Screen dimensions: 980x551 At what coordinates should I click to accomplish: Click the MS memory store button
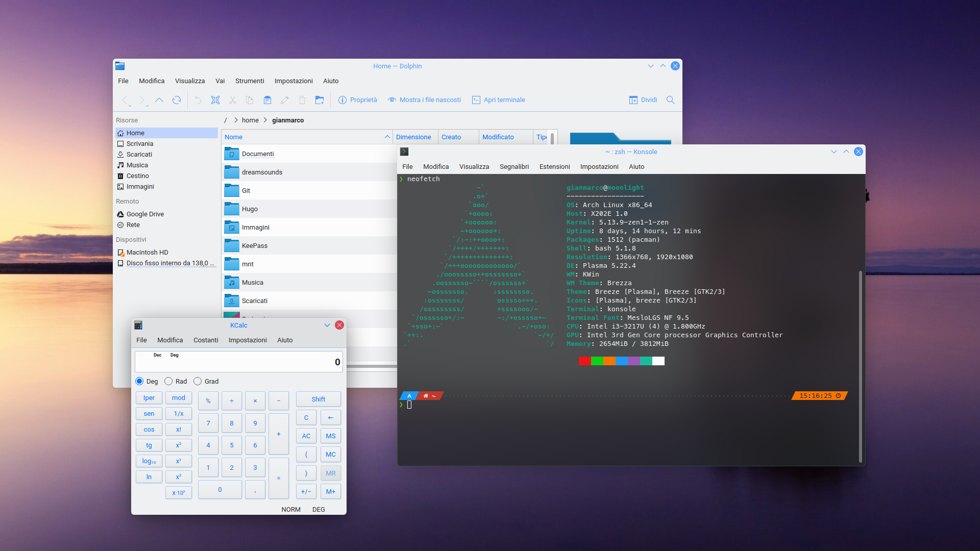point(331,436)
